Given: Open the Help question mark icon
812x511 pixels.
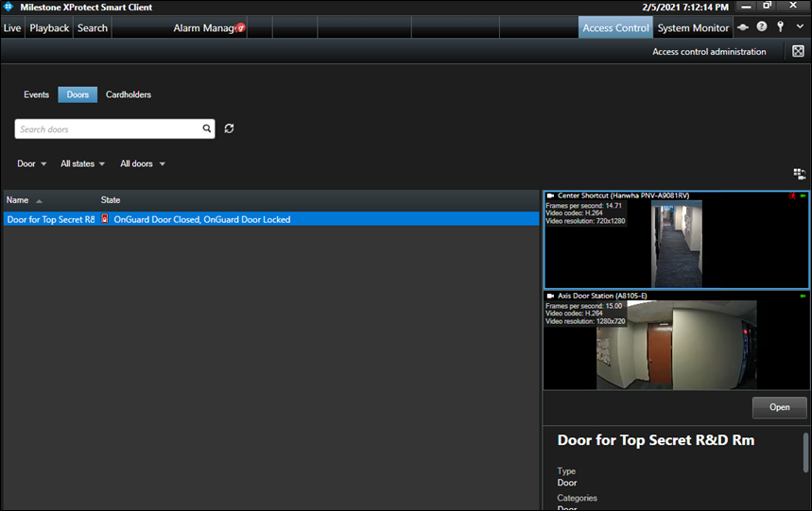Looking at the screenshot, I should (761, 26).
